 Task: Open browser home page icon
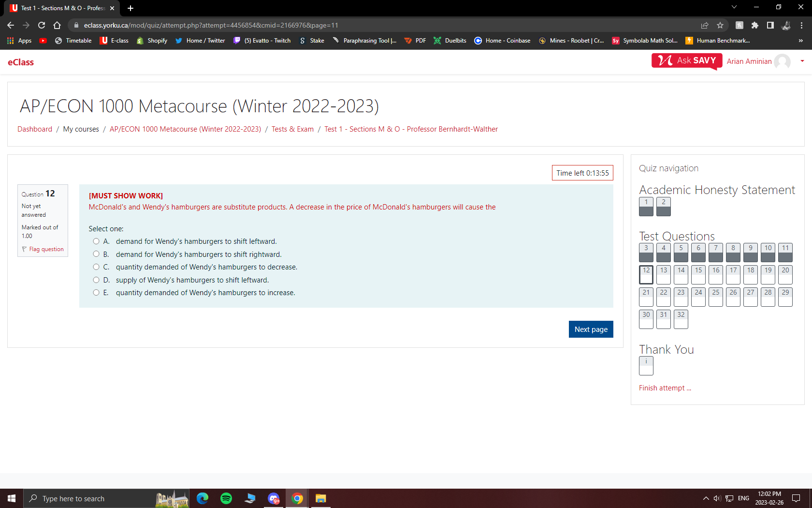(57, 25)
